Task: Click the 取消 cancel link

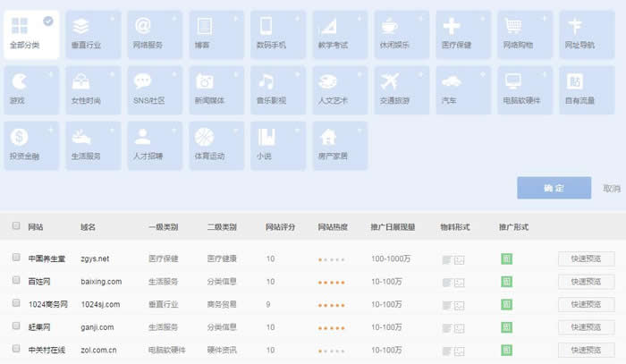Action: tap(611, 189)
